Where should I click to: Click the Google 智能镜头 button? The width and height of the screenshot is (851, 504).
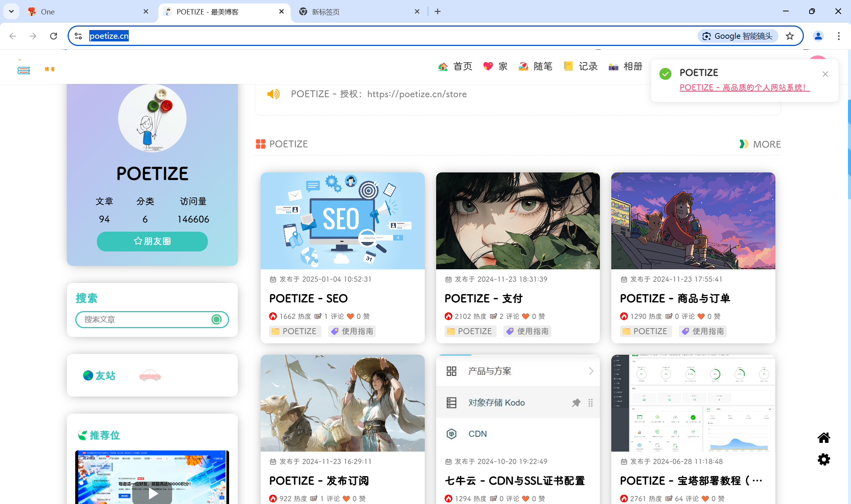click(737, 36)
